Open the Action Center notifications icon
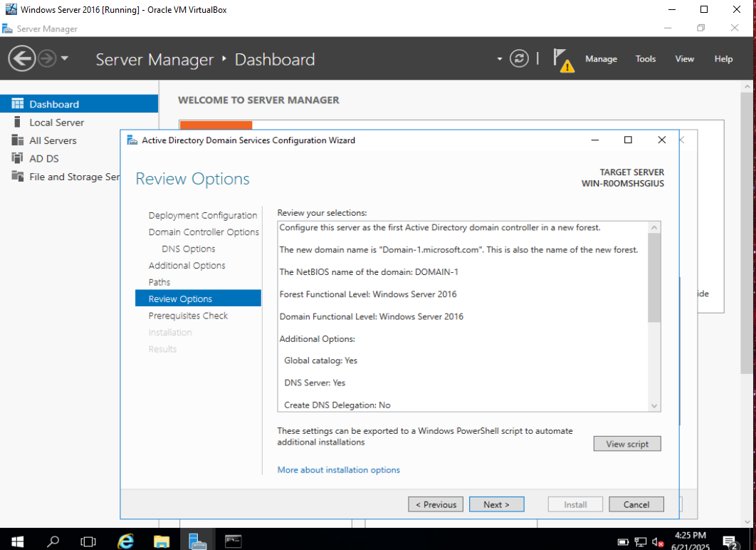Viewport: 756px width, 550px height. pyautogui.click(x=730, y=542)
